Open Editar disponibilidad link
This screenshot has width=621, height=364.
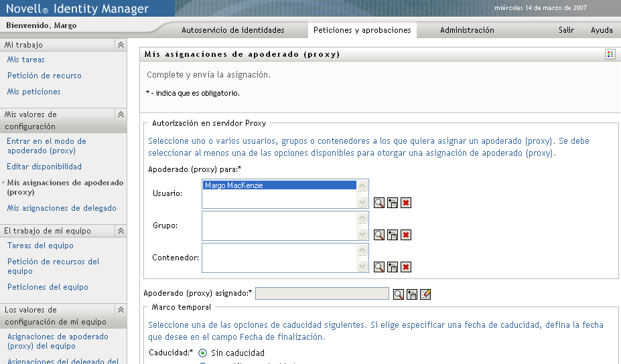(44, 167)
